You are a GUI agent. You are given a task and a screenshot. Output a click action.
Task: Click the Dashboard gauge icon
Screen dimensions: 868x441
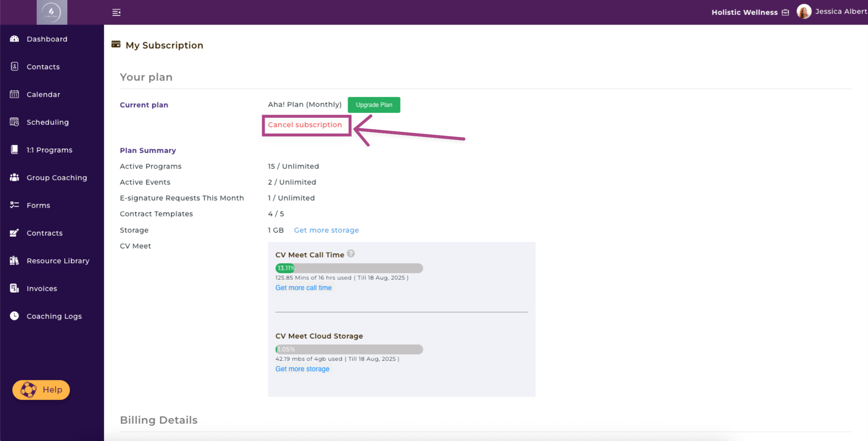(14, 39)
